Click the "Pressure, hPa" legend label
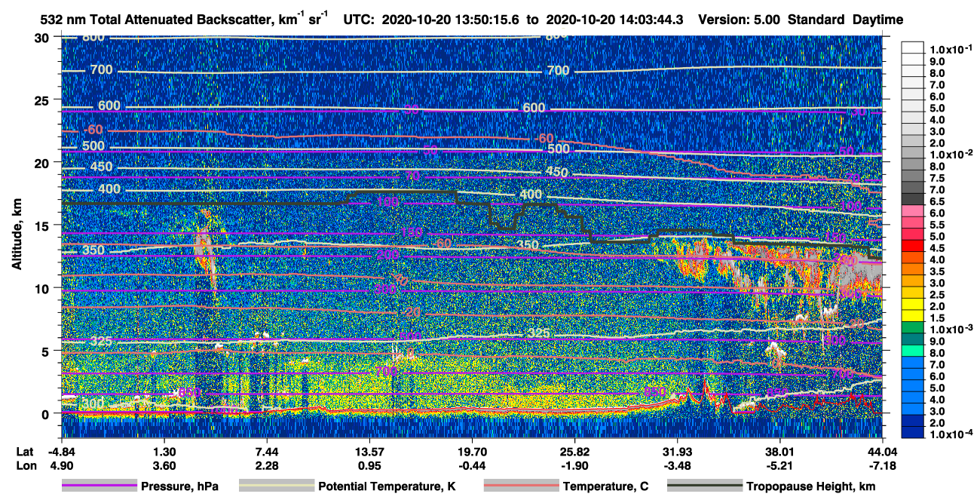 coord(179,487)
